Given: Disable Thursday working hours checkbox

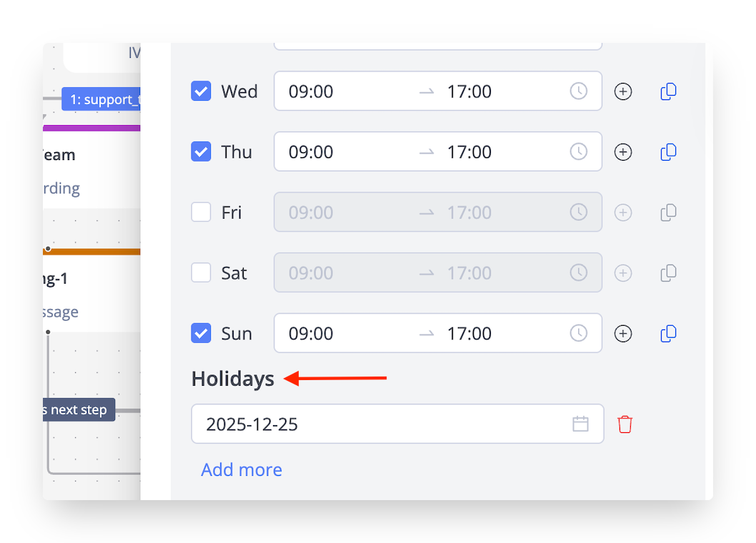Looking at the screenshot, I should point(202,152).
